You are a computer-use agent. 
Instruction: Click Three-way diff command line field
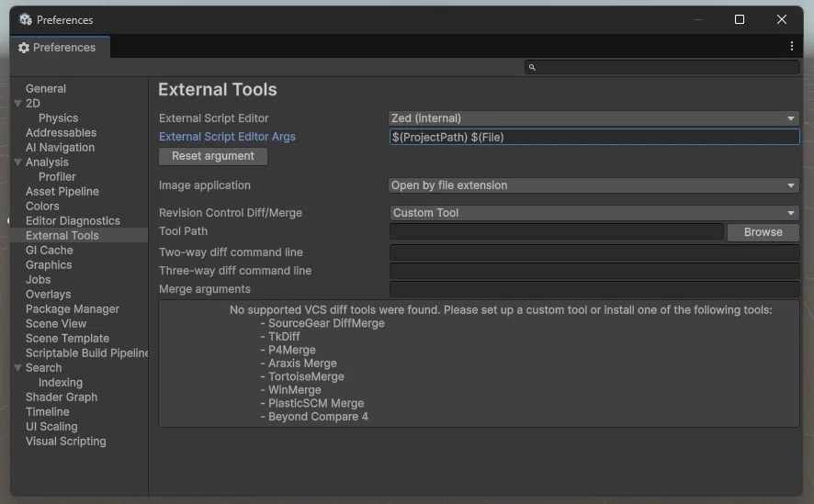click(594, 271)
